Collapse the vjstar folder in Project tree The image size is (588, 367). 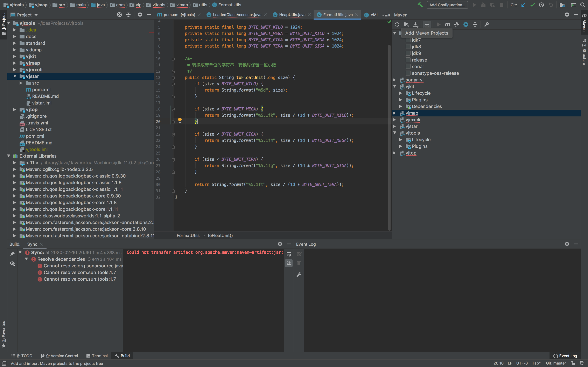15,76
